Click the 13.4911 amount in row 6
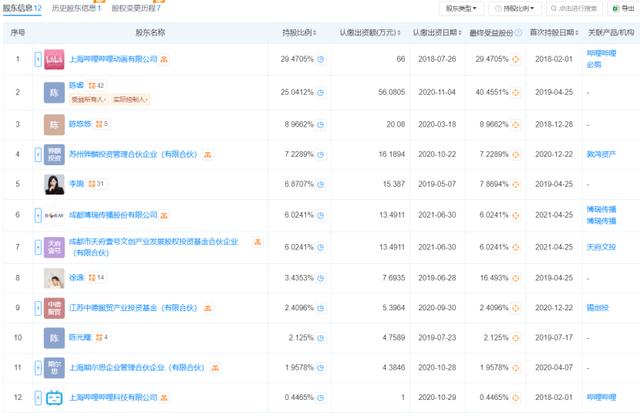 coord(392,215)
